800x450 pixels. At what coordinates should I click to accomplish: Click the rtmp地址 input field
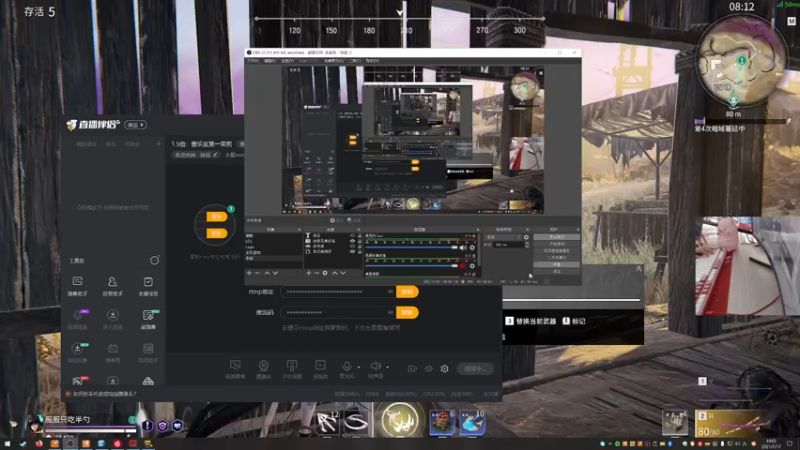coord(337,292)
